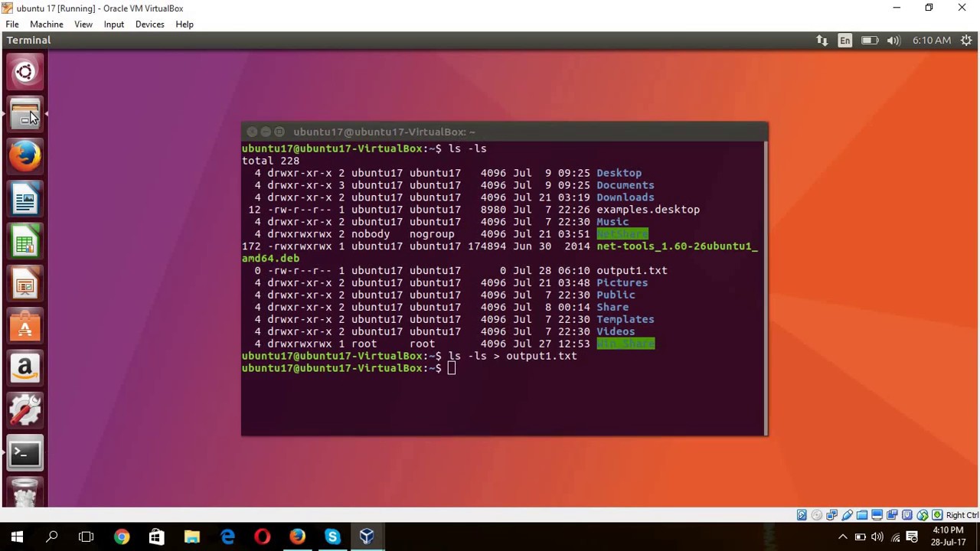
Task: Open the VirtualBox File menu
Action: click(x=12, y=24)
